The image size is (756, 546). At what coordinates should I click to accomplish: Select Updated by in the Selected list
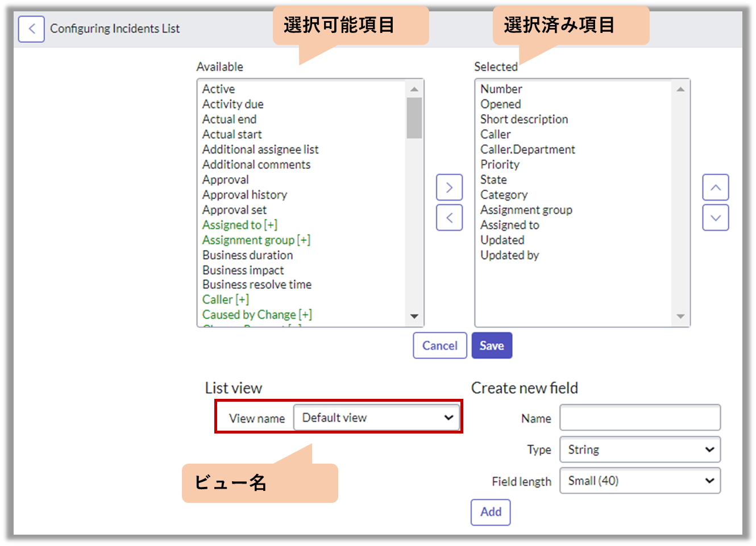(509, 255)
